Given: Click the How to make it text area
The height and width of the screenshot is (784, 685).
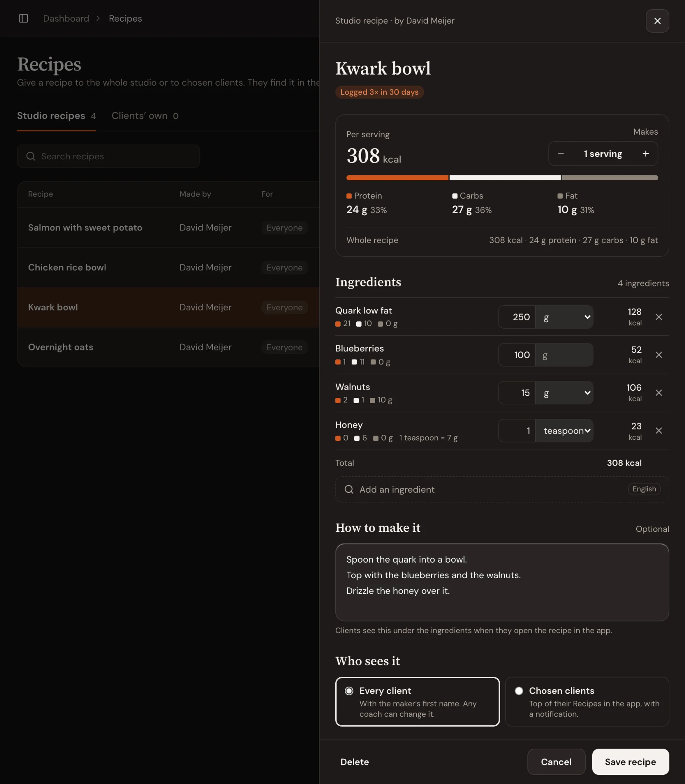Looking at the screenshot, I should point(502,582).
